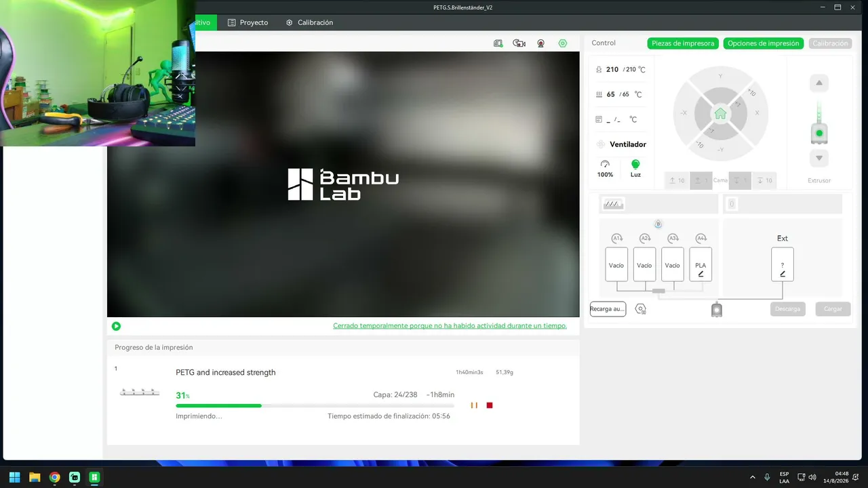
Task: Move the head in the X direction
Action: (757, 113)
